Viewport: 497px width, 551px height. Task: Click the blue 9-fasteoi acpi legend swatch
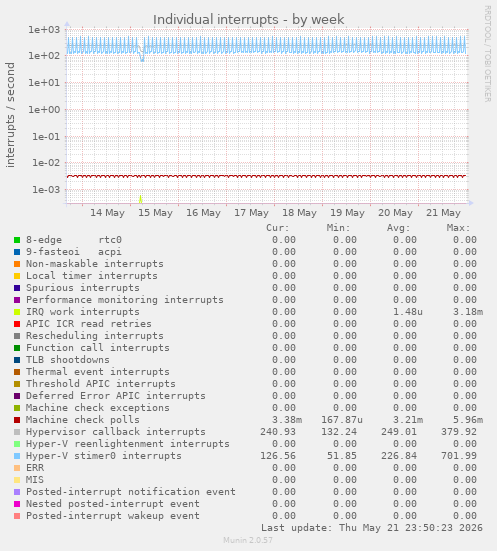tap(17, 252)
